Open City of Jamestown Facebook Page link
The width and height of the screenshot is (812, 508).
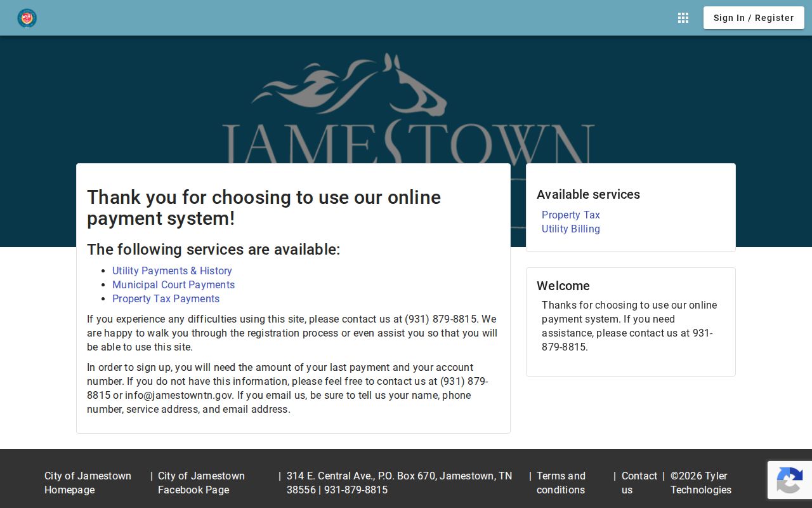pyautogui.click(x=201, y=483)
